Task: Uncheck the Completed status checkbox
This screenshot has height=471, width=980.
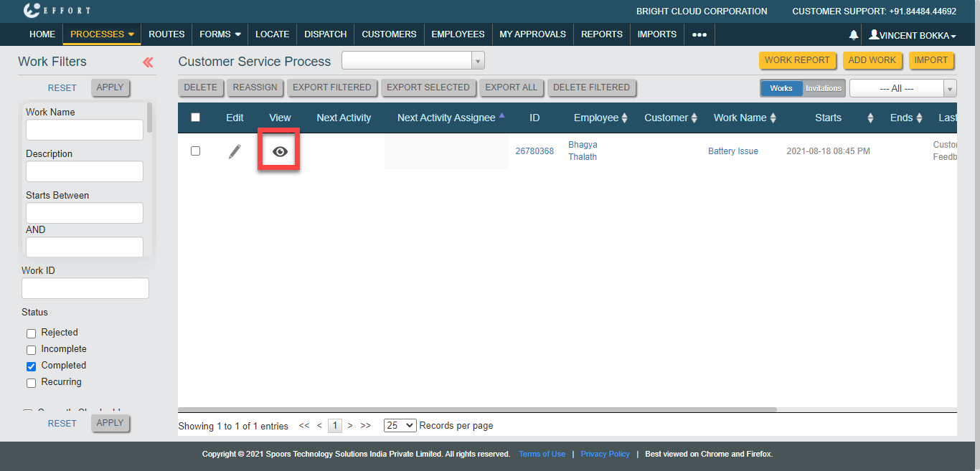Action: (31, 366)
